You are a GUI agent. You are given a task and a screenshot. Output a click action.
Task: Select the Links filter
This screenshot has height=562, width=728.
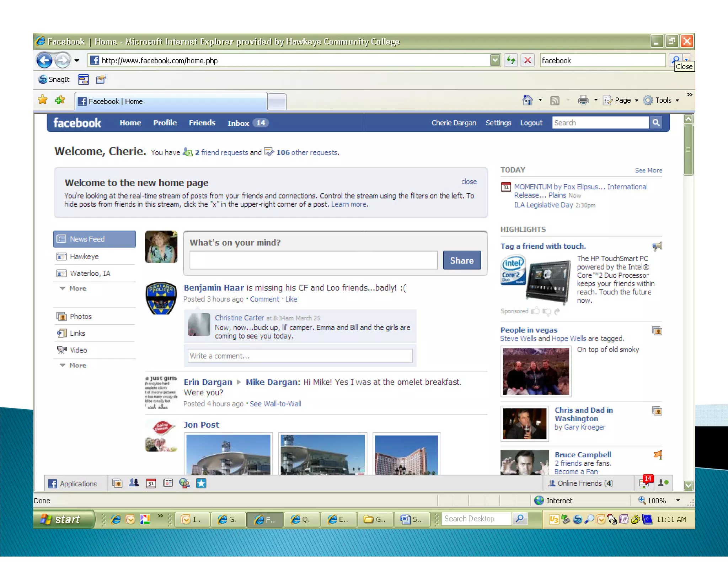[95, 333]
